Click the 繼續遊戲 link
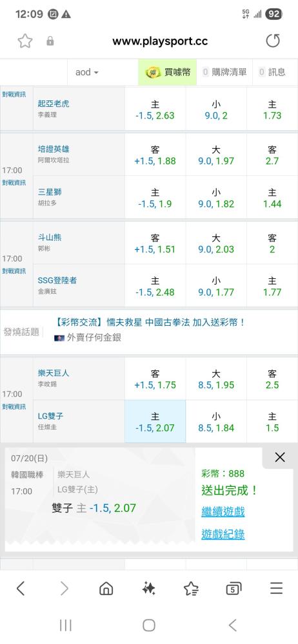This screenshot has height=644, width=298. click(x=223, y=512)
